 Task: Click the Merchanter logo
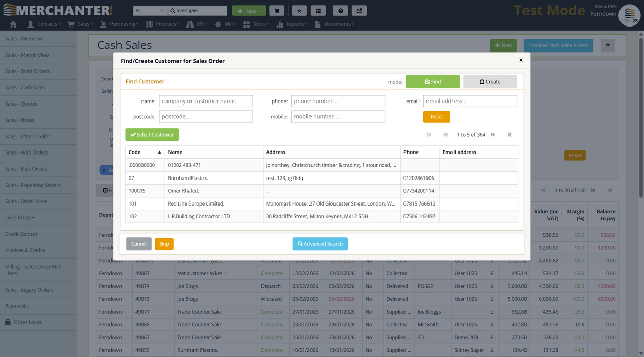point(58,10)
